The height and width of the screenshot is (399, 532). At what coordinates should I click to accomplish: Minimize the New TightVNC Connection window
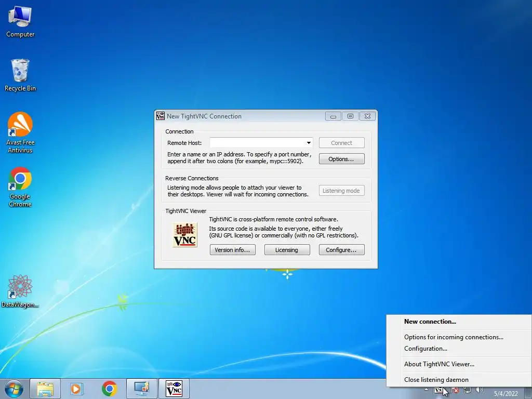point(333,116)
